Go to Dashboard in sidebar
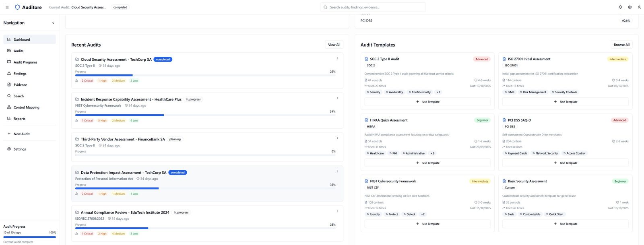 [29, 39]
